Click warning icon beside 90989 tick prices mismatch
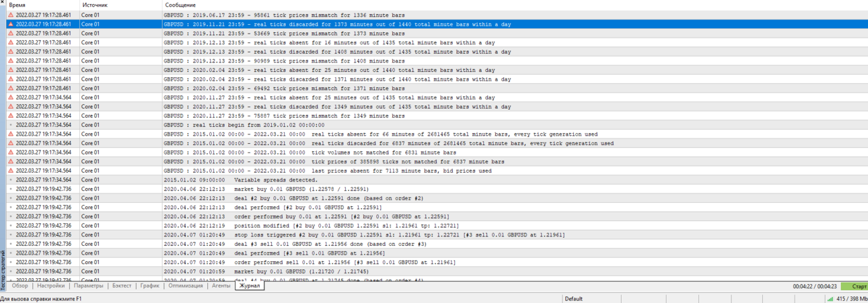This screenshot has height=303, width=868. (11, 60)
